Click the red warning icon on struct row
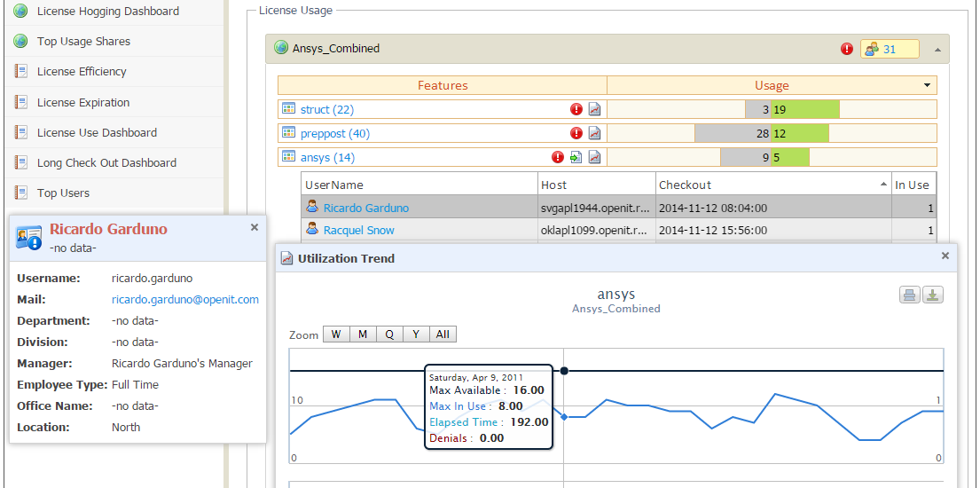 click(576, 109)
